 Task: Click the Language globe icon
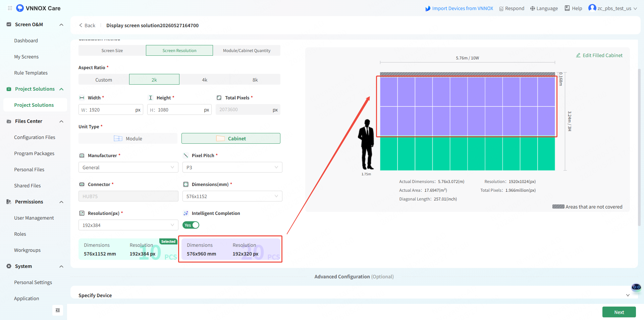coord(533,8)
